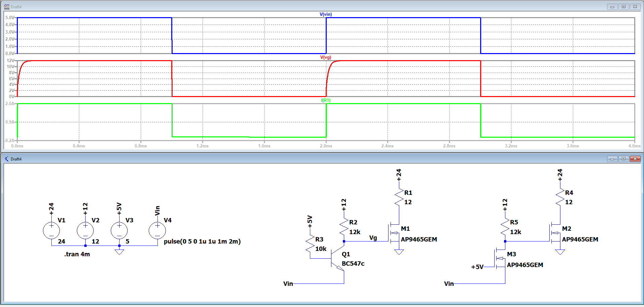Click the R2 resistor symbol
Image resolution: width=644 pixels, height=307 pixels.
(344, 227)
